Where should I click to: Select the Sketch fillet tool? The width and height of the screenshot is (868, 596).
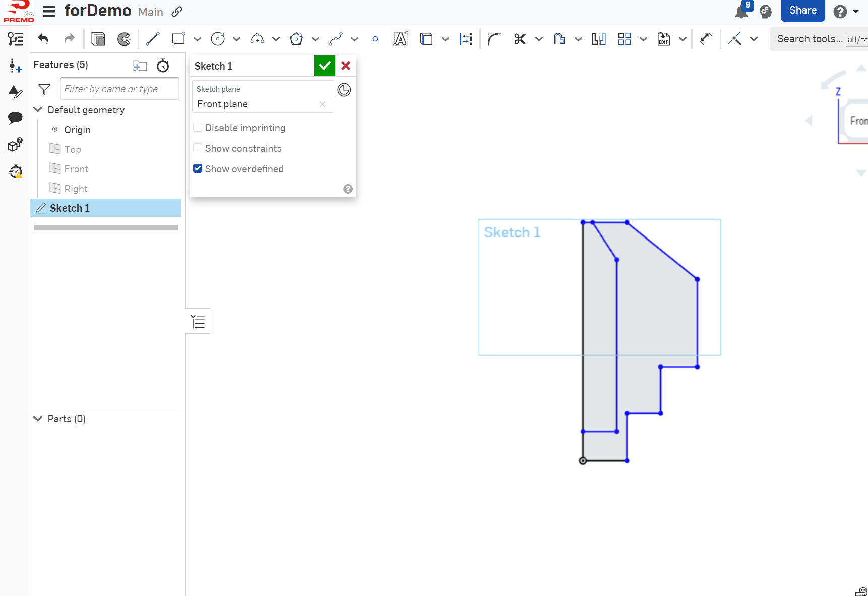(494, 39)
